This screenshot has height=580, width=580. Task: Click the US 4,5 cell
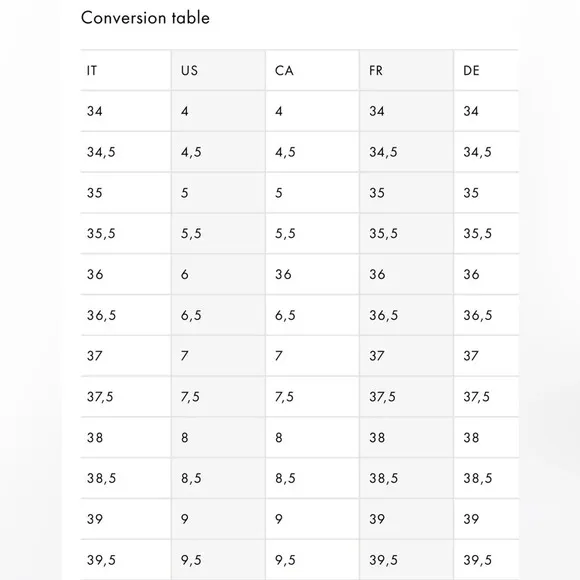[218, 152]
